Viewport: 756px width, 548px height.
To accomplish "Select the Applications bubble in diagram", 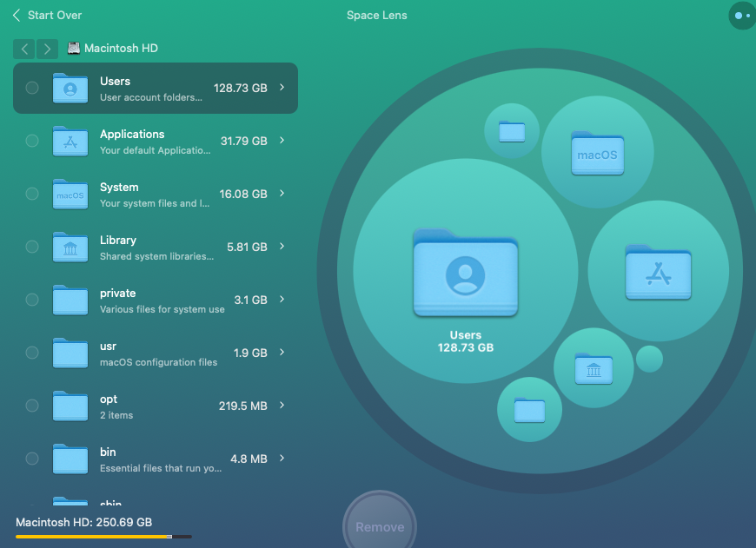I will [658, 271].
